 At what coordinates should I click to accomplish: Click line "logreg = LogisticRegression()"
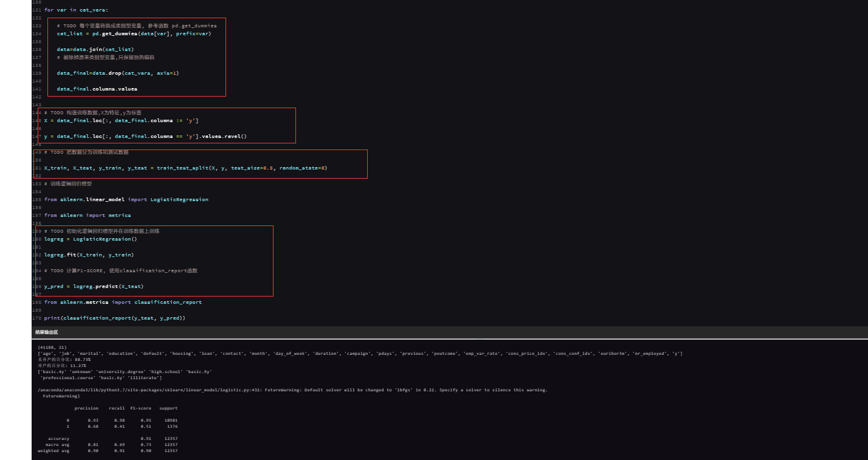[91, 239]
